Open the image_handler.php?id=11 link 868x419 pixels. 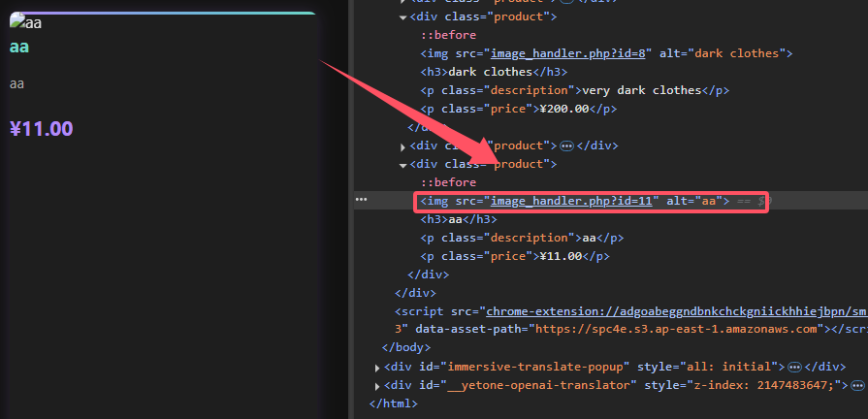[x=574, y=201]
